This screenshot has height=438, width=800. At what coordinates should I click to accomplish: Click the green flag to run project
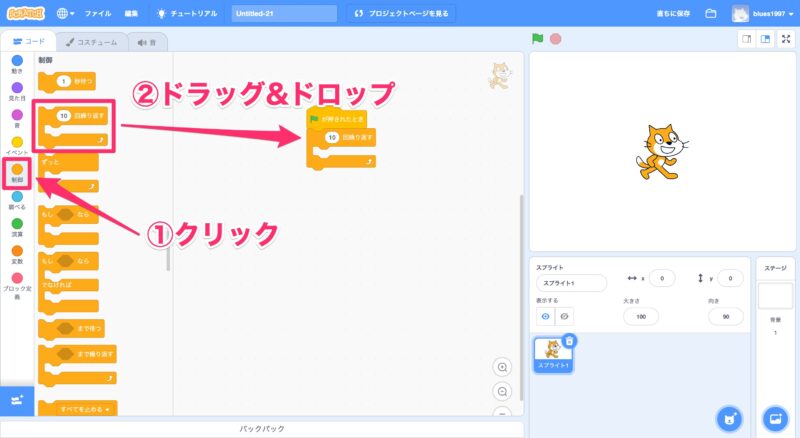(x=537, y=39)
